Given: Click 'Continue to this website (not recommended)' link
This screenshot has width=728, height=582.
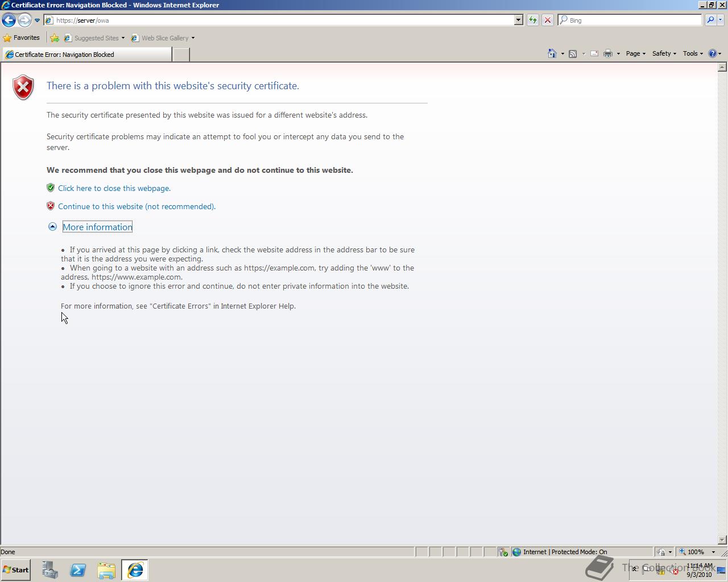Looking at the screenshot, I should coord(136,206).
